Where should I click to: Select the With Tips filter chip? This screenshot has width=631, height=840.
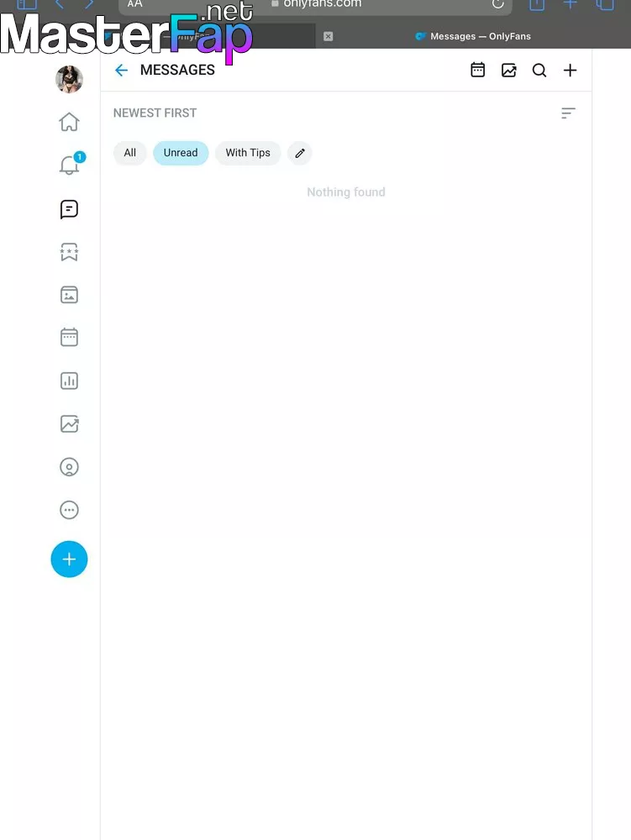(248, 153)
